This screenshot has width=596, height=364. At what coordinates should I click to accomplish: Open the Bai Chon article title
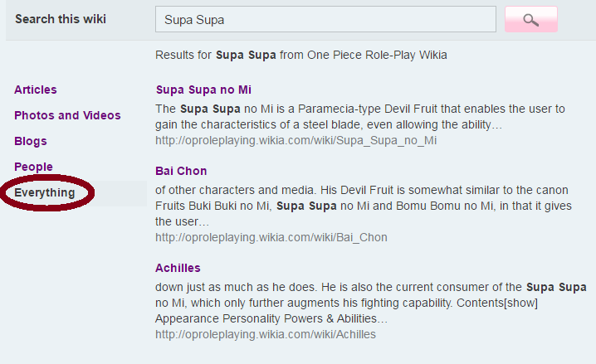(181, 171)
